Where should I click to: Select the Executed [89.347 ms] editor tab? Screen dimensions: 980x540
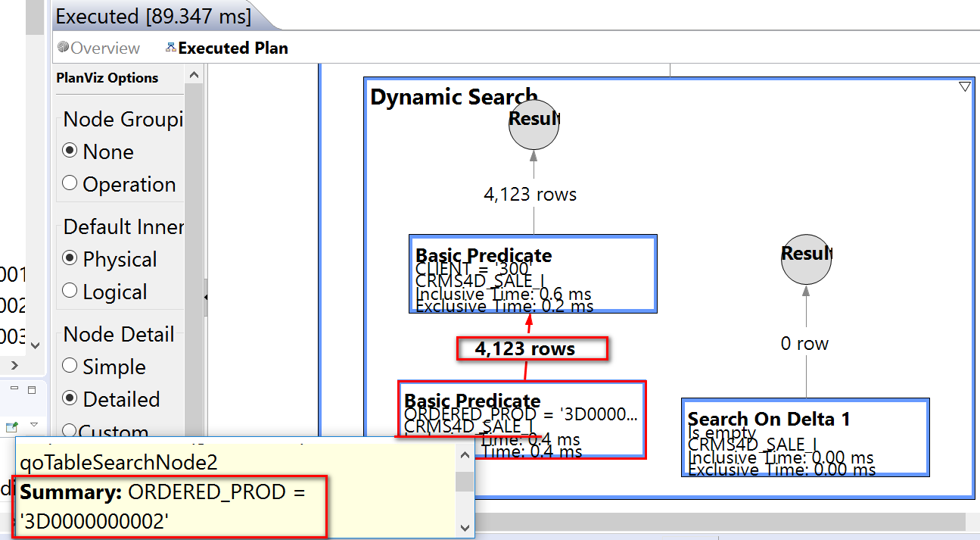[x=153, y=16]
